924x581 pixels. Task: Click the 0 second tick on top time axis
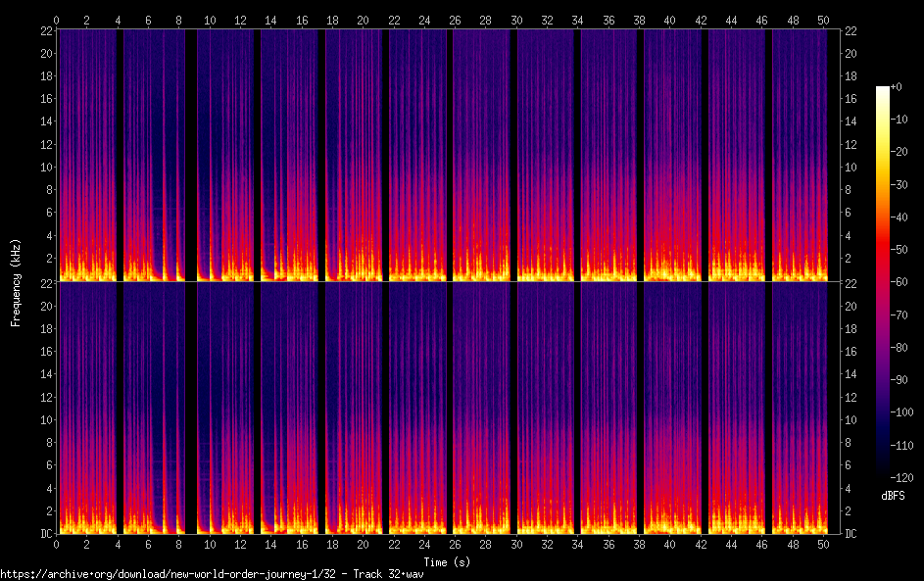[x=57, y=20]
